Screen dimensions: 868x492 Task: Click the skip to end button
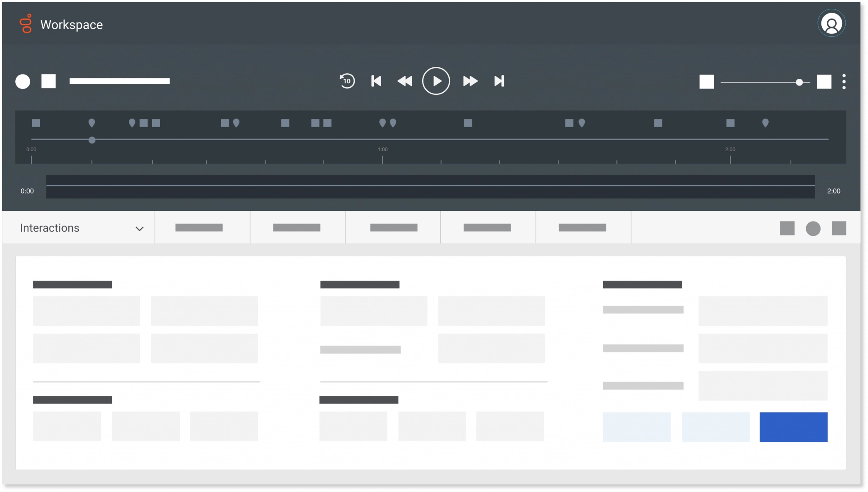(x=500, y=80)
